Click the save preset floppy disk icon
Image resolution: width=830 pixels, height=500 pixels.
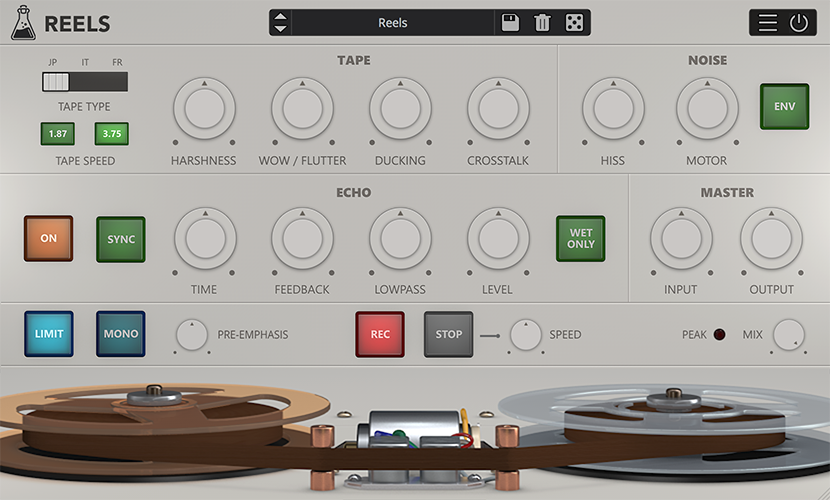click(x=511, y=23)
